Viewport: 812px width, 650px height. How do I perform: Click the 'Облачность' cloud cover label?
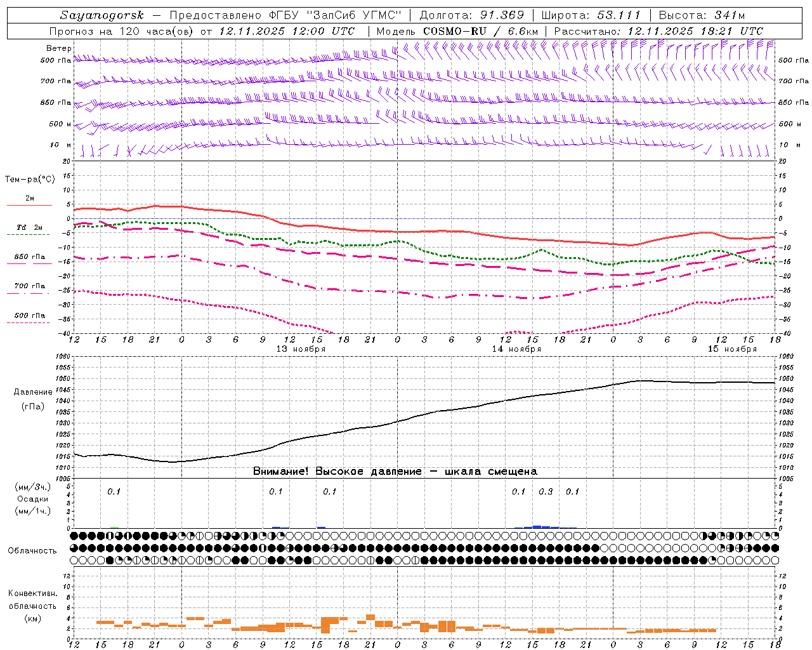(32, 551)
